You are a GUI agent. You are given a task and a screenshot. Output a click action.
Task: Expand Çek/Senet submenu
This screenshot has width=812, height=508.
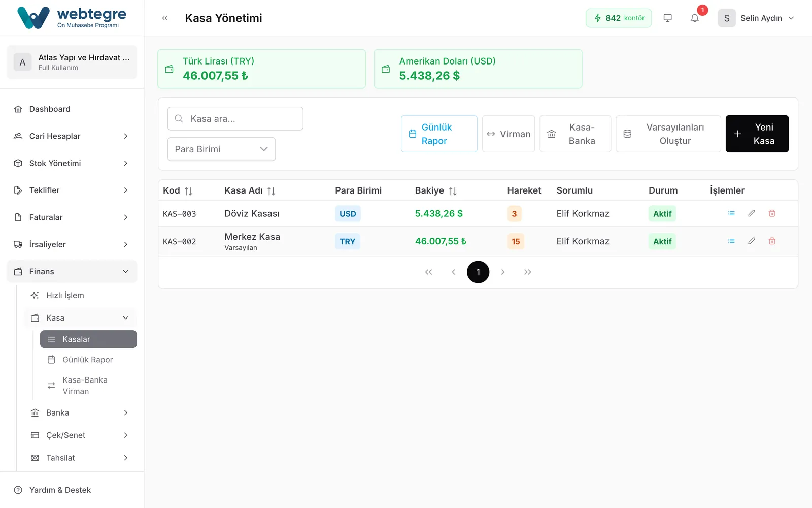80,435
